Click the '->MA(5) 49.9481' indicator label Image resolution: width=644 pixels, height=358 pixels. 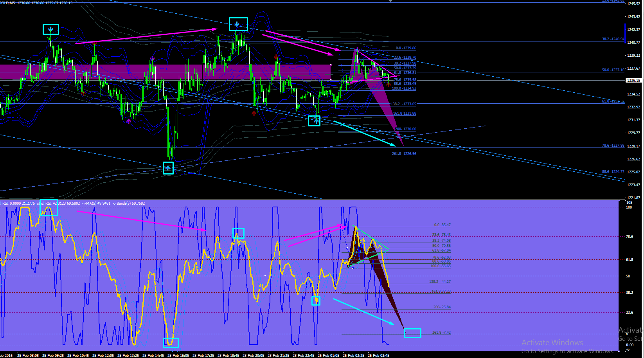coord(96,203)
